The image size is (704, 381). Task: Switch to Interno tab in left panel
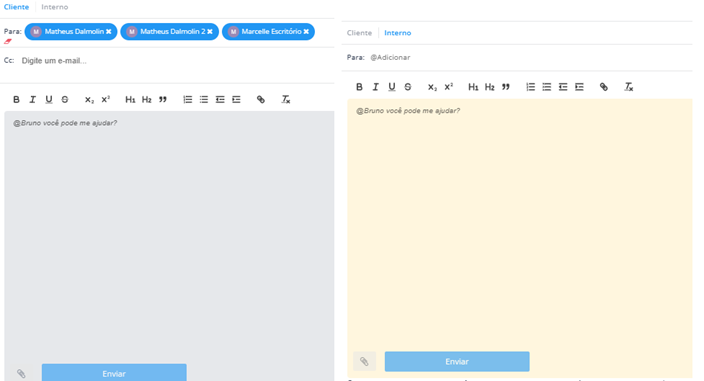[x=55, y=7]
